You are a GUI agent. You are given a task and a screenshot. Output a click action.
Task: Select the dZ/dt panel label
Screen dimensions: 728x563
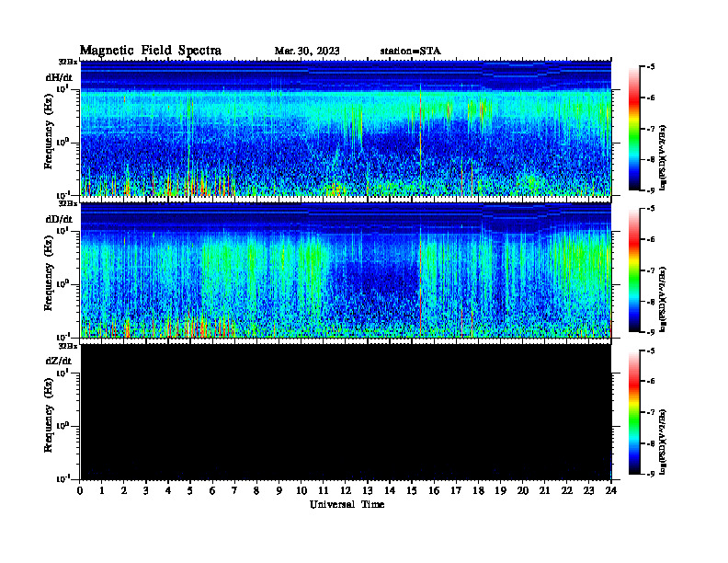pos(59,361)
